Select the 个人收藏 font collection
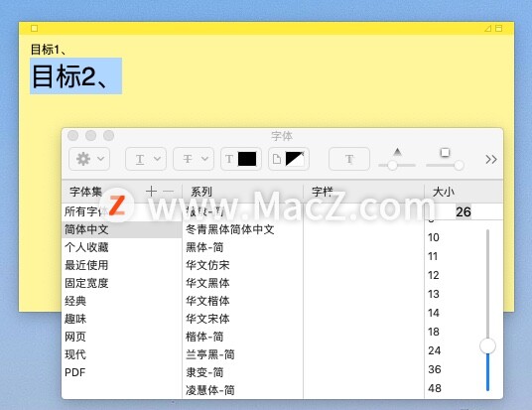 pos(122,247)
